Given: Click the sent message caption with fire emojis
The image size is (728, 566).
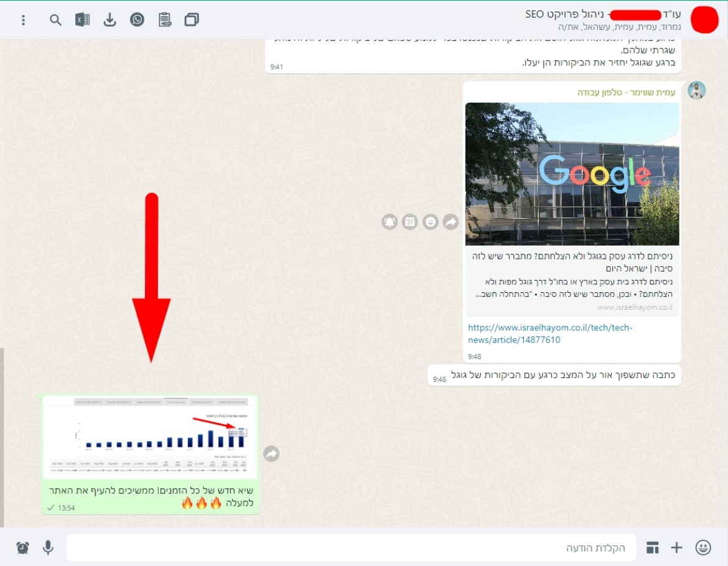Looking at the screenshot, I should pos(151,496).
